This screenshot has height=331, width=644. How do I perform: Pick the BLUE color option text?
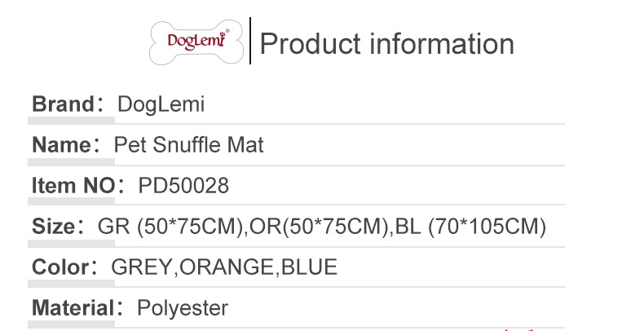[309, 267]
